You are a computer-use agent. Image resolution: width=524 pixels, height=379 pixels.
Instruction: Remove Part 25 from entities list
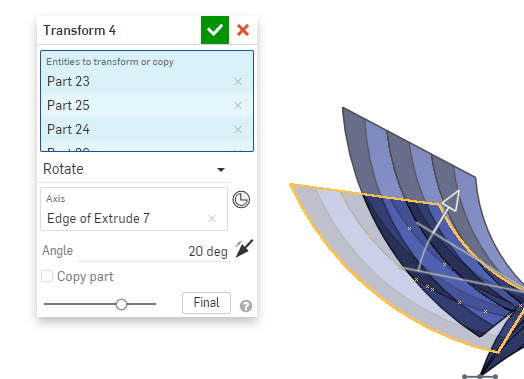[x=238, y=106]
